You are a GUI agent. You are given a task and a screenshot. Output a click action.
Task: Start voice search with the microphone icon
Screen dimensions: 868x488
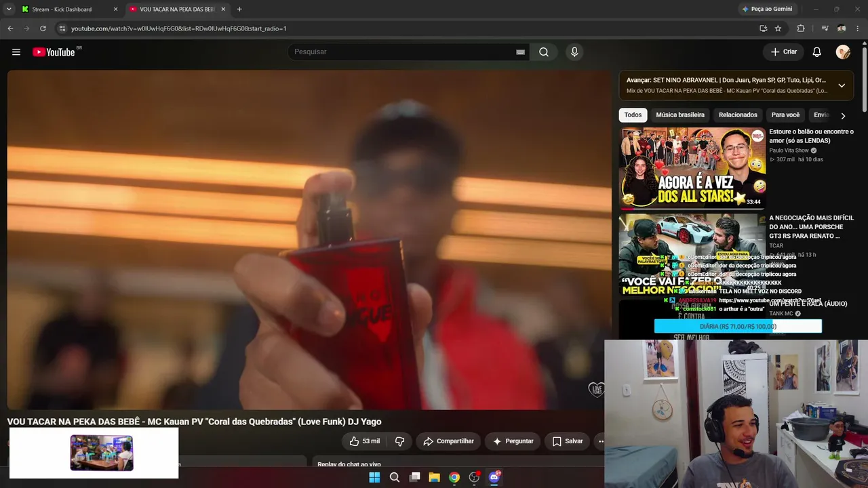(574, 52)
